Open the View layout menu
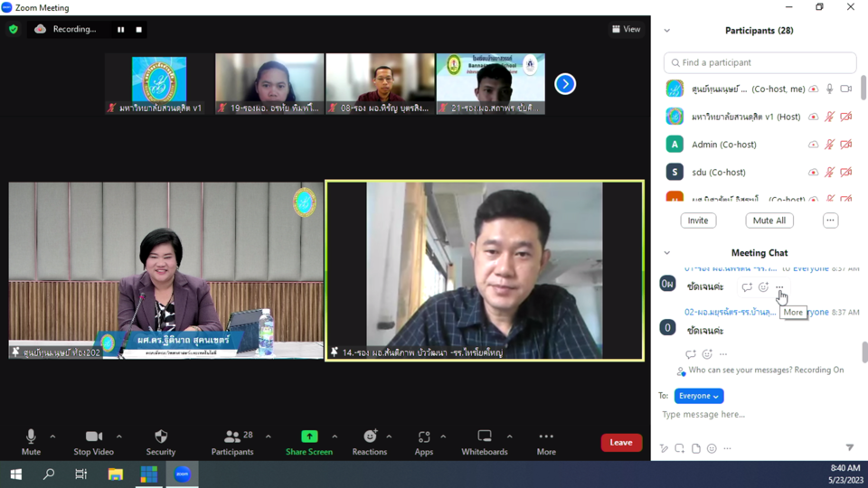 point(626,29)
